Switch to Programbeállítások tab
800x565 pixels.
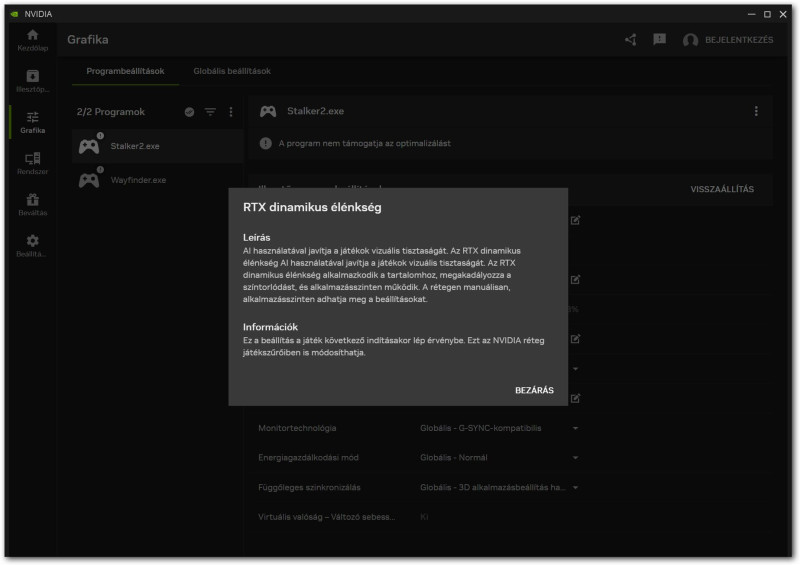tap(125, 71)
